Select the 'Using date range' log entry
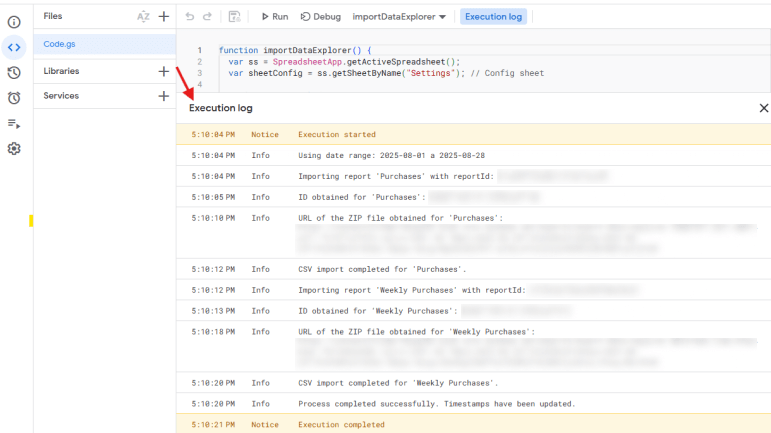The height and width of the screenshot is (433, 771). [x=474, y=155]
